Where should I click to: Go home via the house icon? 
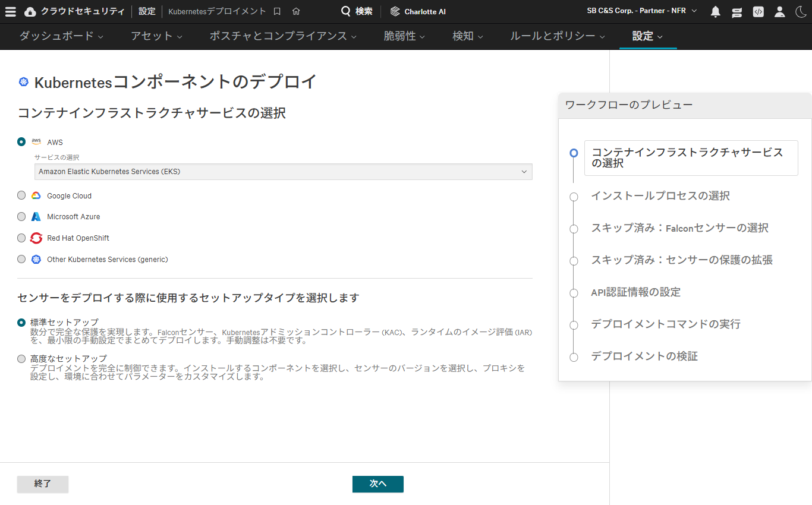pos(296,11)
